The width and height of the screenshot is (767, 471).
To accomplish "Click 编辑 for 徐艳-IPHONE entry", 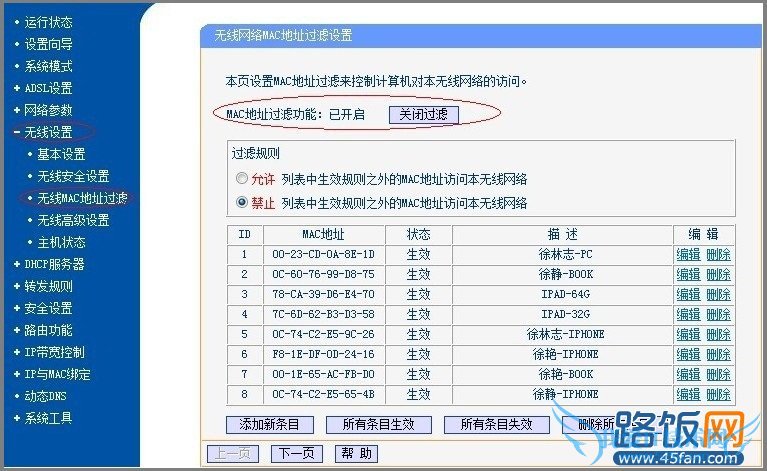I will pos(688,355).
